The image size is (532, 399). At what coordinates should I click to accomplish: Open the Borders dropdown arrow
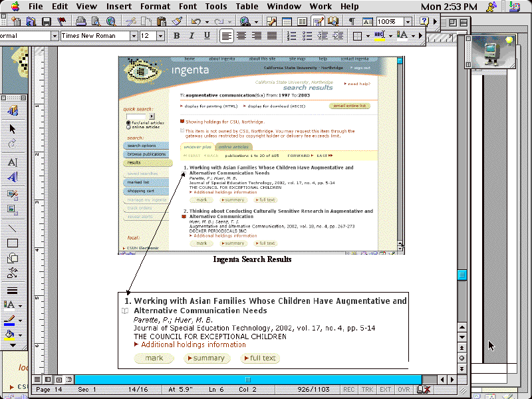tap(368, 36)
